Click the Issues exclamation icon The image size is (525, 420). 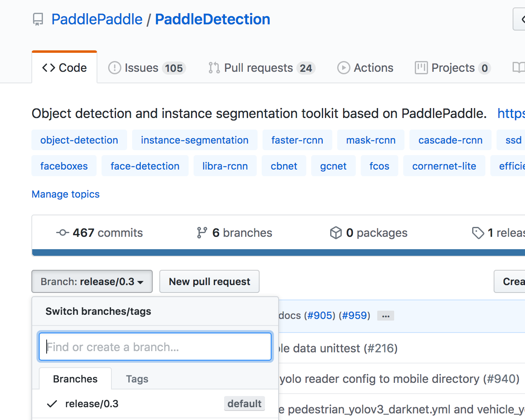tap(114, 68)
